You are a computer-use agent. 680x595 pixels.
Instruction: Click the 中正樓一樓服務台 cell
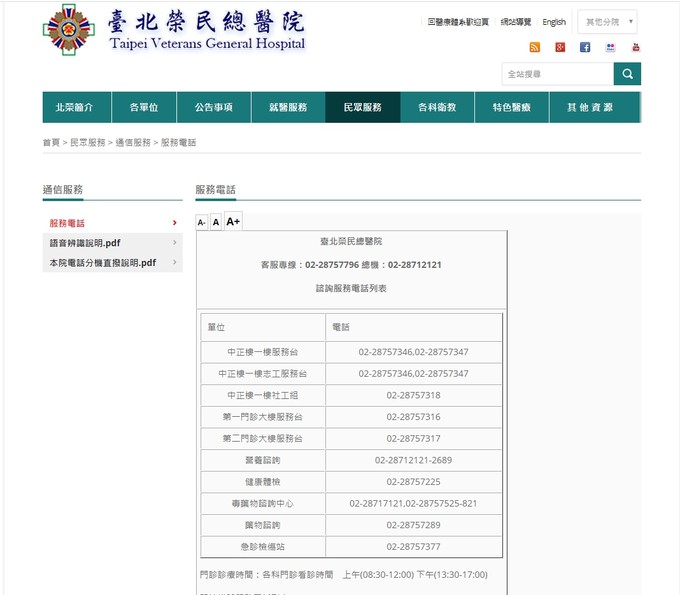pos(263,352)
